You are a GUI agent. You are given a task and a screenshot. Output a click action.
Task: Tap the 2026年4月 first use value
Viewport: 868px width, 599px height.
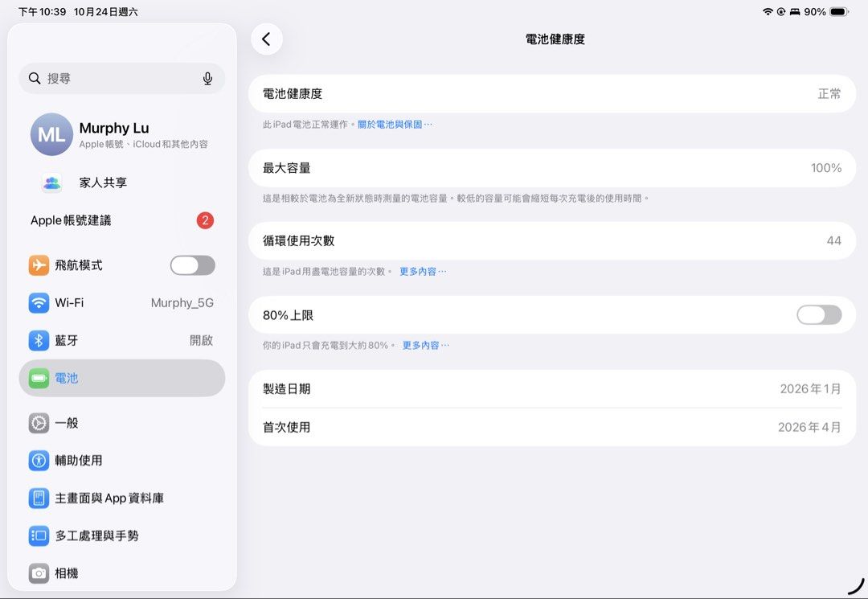click(x=809, y=427)
